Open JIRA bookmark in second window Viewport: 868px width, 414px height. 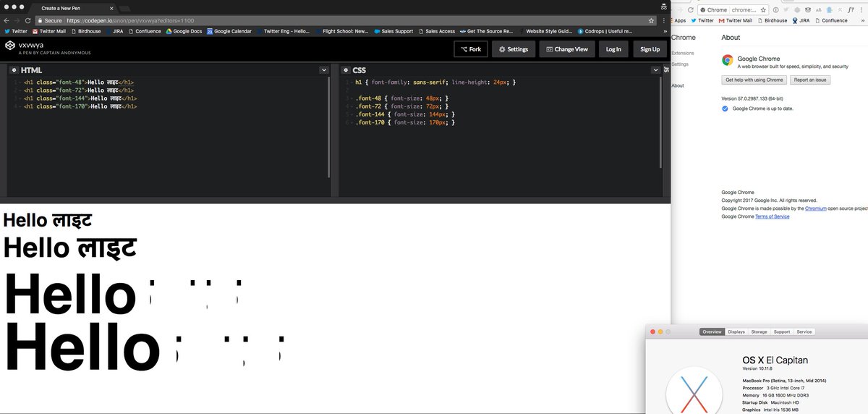click(x=802, y=21)
